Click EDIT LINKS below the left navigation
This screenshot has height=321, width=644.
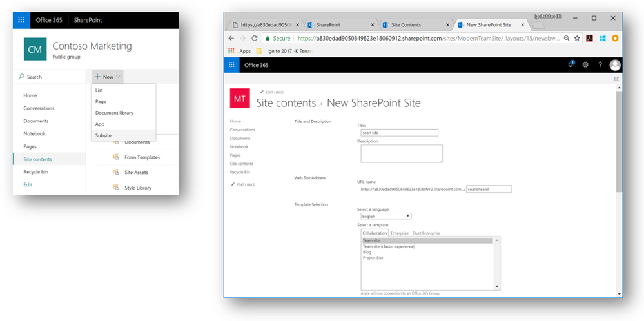point(242,185)
